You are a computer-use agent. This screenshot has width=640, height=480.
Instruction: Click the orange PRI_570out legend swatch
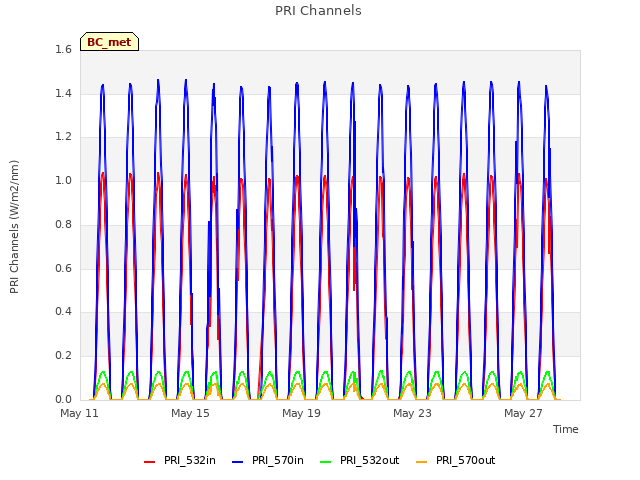point(422,462)
